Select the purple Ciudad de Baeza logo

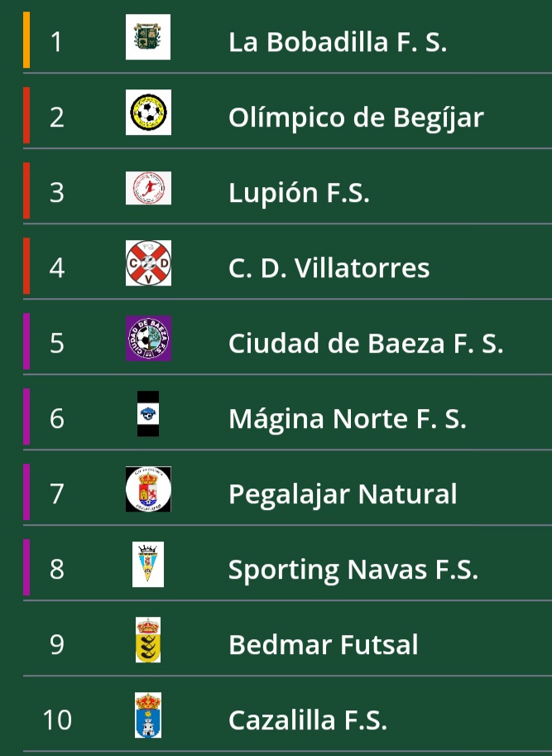coord(148,339)
